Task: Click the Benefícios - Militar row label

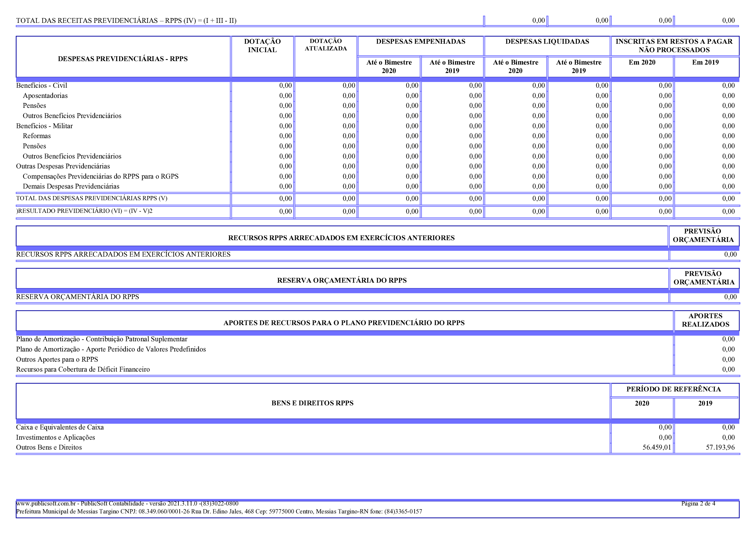Action: coord(44,126)
